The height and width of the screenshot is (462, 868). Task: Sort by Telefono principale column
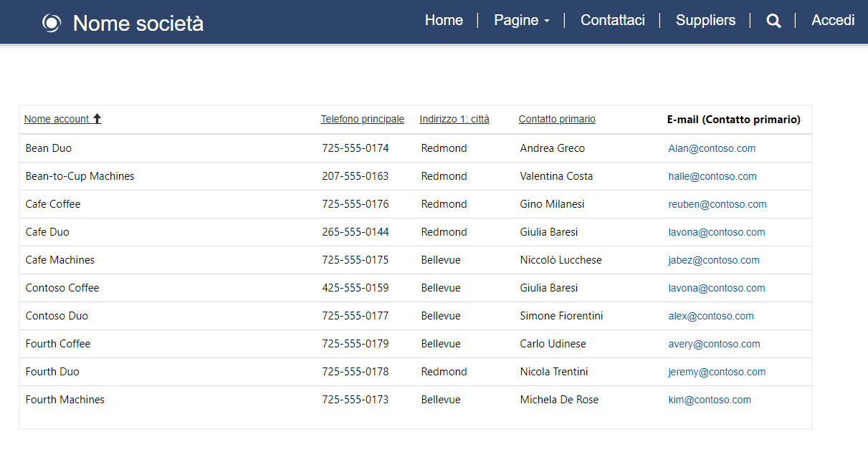363,119
